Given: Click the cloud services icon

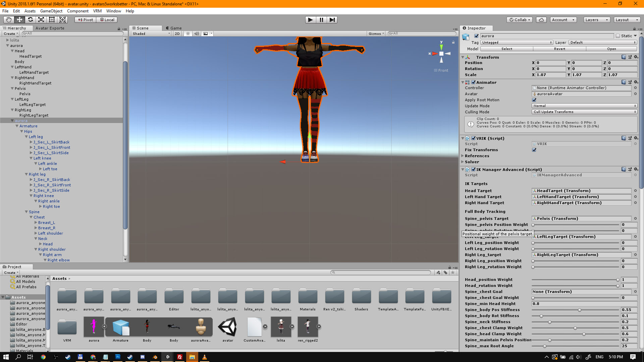Looking at the screenshot, I should pos(541,20).
